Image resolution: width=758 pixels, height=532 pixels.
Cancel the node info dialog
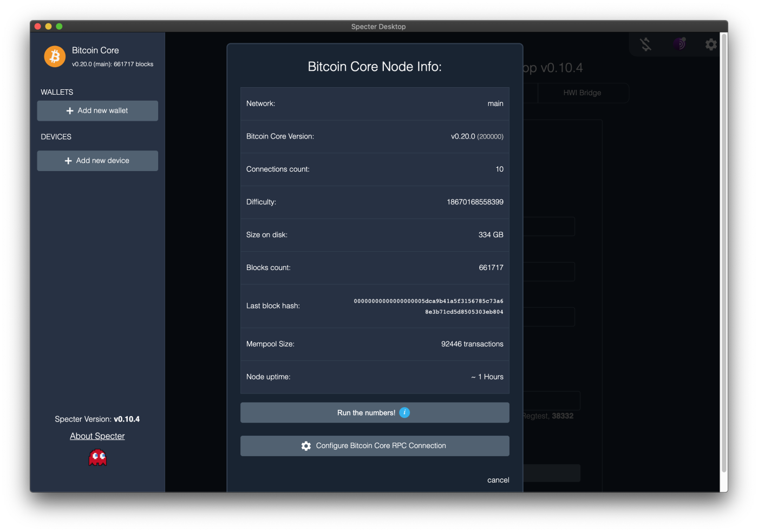(498, 480)
